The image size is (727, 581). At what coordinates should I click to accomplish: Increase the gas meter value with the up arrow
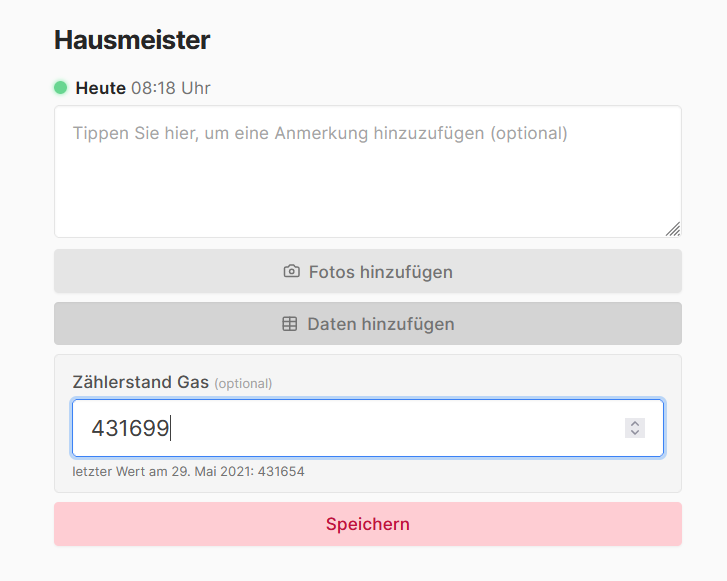[635, 423]
